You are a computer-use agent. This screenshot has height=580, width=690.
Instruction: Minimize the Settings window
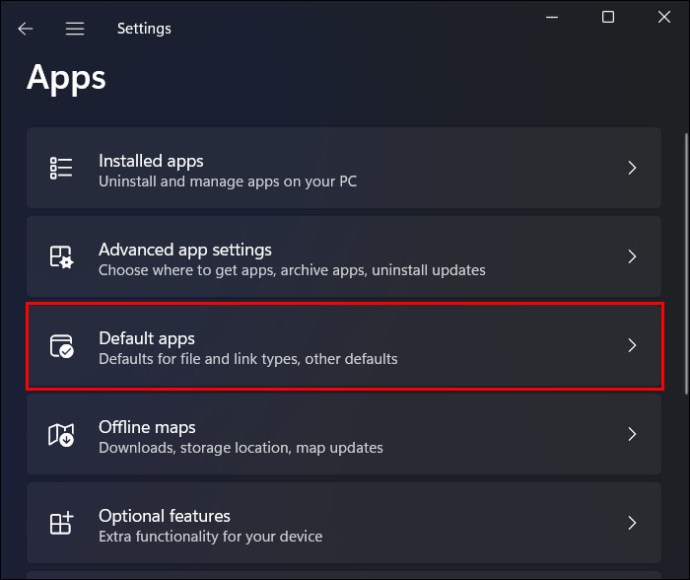(552, 17)
